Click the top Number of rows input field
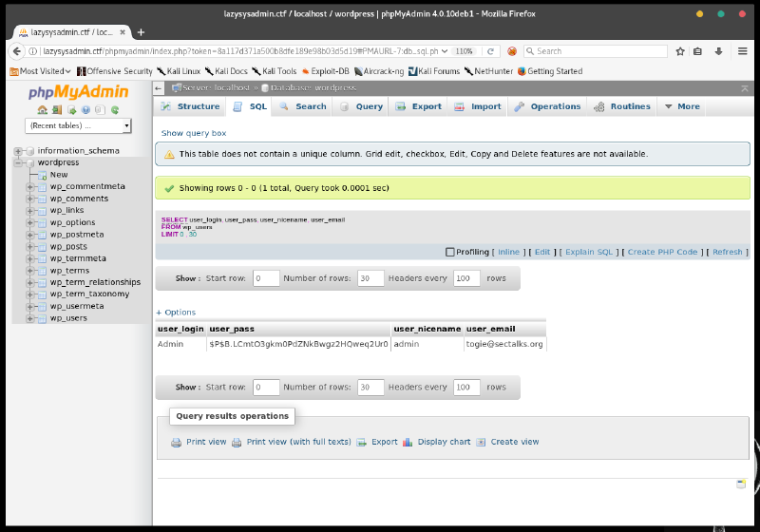Viewport: 760px width, 532px height. (369, 278)
